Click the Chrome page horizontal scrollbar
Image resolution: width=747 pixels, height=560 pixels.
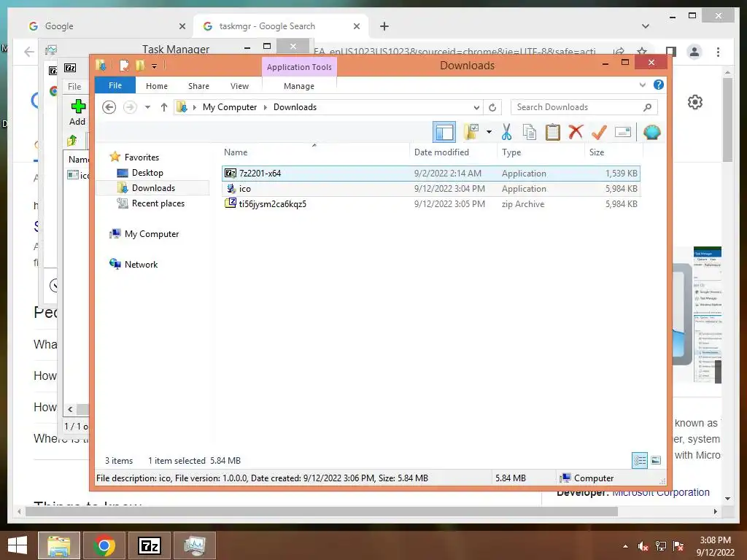point(322,511)
